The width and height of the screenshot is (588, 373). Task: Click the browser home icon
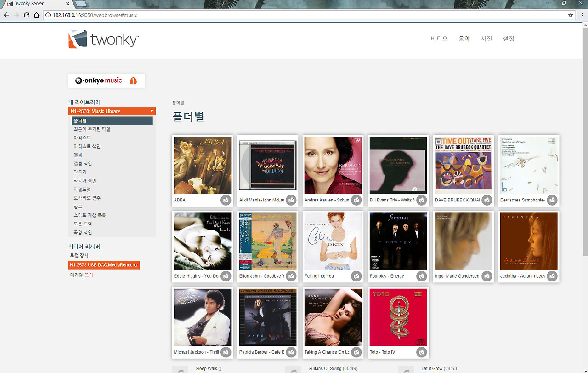(37, 15)
